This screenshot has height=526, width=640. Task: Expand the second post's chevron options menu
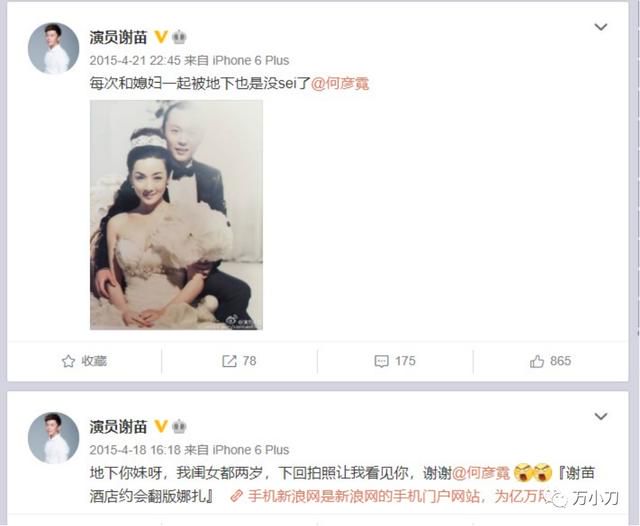600,416
